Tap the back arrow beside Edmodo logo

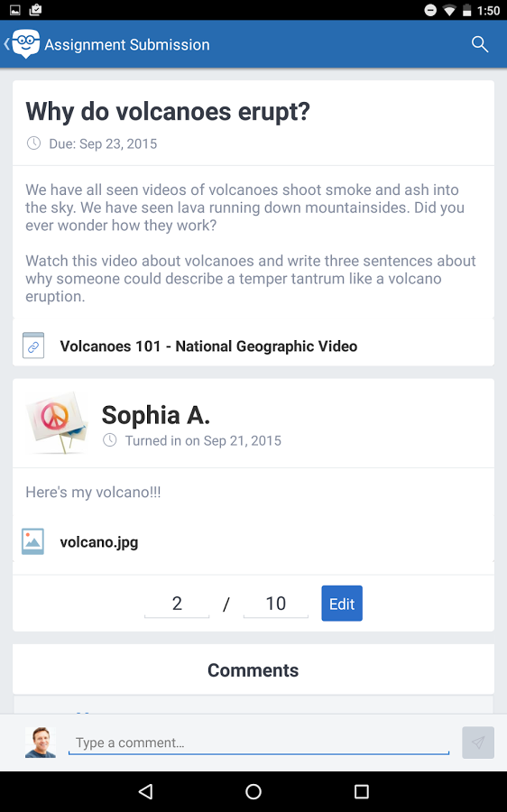pos(6,44)
